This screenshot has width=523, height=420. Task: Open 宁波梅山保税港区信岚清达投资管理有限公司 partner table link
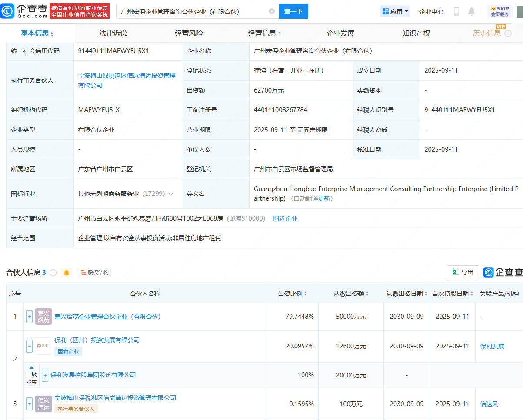pos(115,398)
